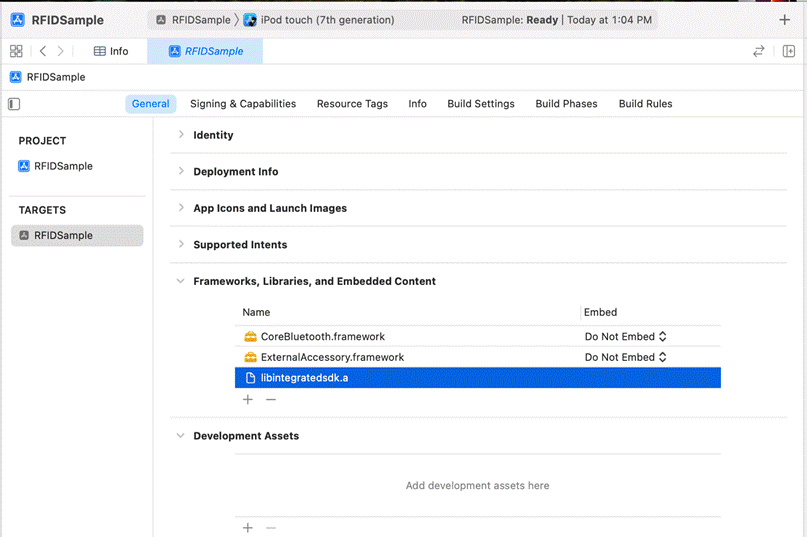This screenshot has width=807, height=537.
Task: Click the add editor split icon
Action: [788, 51]
